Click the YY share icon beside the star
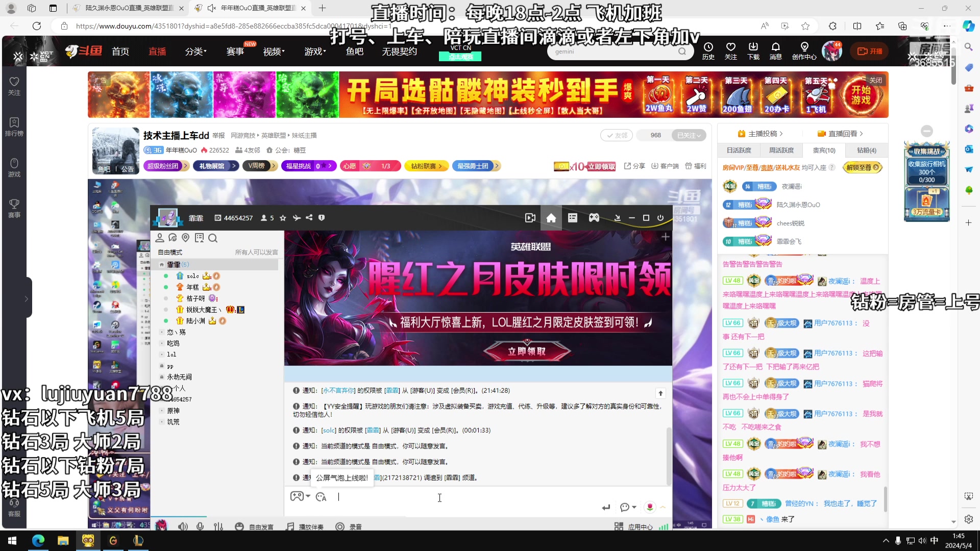Image resolution: width=980 pixels, height=551 pixels. point(309,218)
